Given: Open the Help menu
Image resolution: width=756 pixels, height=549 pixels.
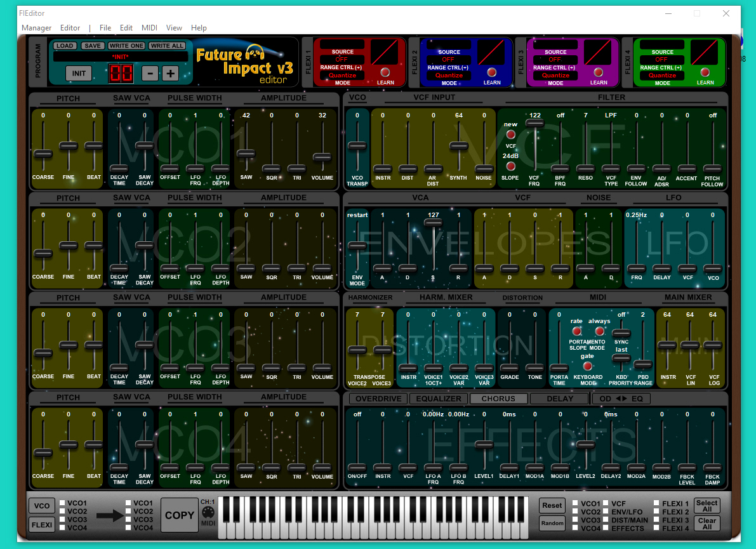Looking at the screenshot, I should pyautogui.click(x=199, y=28).
